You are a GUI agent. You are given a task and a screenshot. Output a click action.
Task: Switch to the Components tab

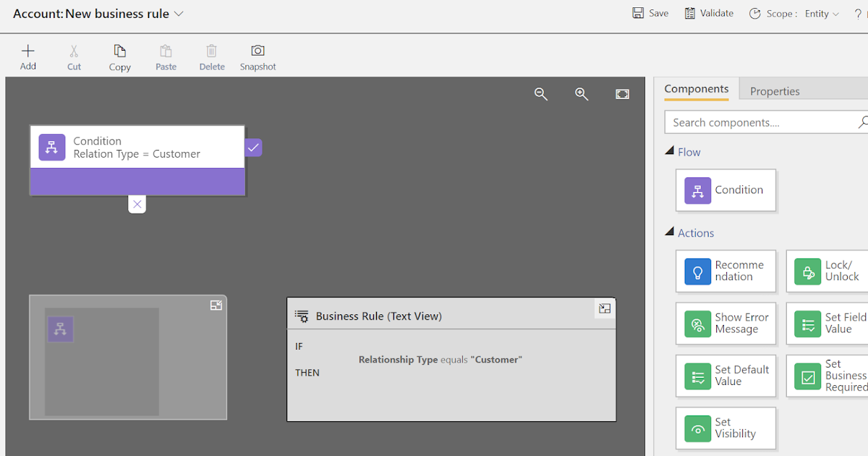696,88
